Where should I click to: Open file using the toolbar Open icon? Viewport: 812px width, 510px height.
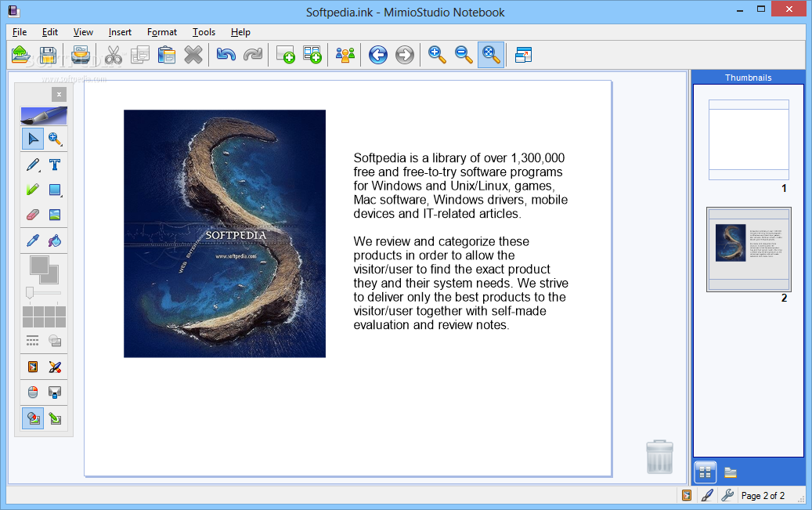pyautogui.click(x=20, y=54)
